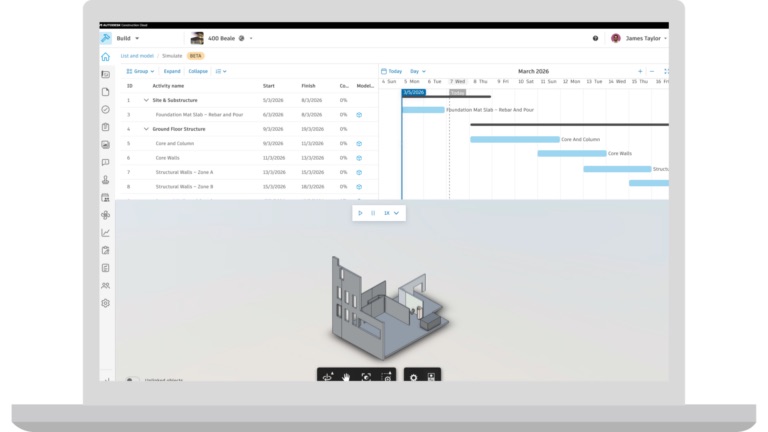This screenshot has height=432, width=768.
Task: Pause the simulation playback
Action: point(373,213)
